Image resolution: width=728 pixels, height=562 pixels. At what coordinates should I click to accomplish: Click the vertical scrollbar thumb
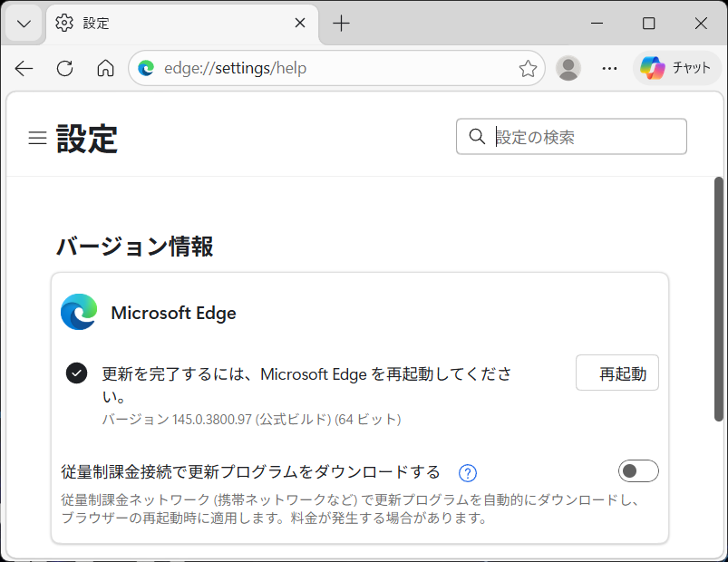(719, 299)
